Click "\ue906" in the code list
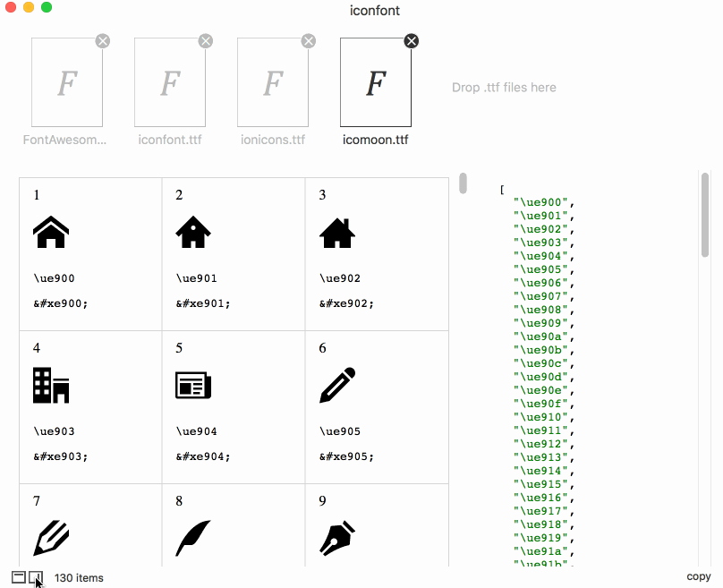723x588 pixels. click(540, 283)
